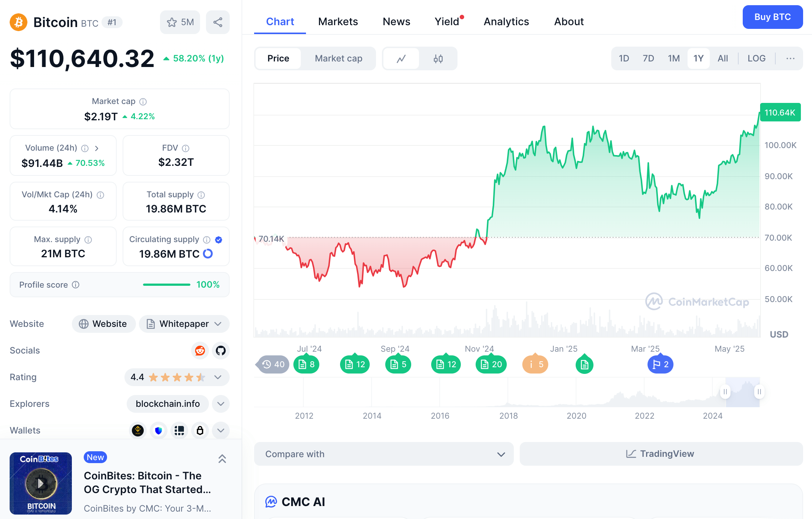Open Bitcoin's official Website link
The height and width of the screenshot is (519, 812).
pyautogui.click(x=104, y=324)
